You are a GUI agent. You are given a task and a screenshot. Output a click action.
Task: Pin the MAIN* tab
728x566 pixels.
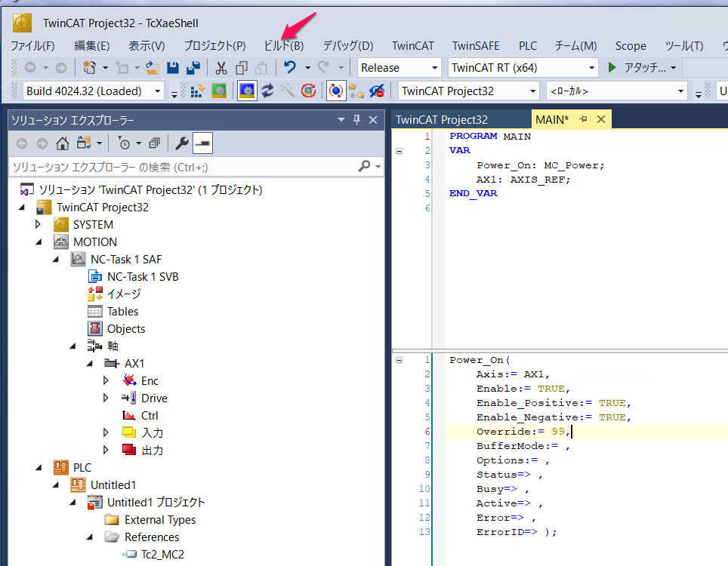(583, 119)
